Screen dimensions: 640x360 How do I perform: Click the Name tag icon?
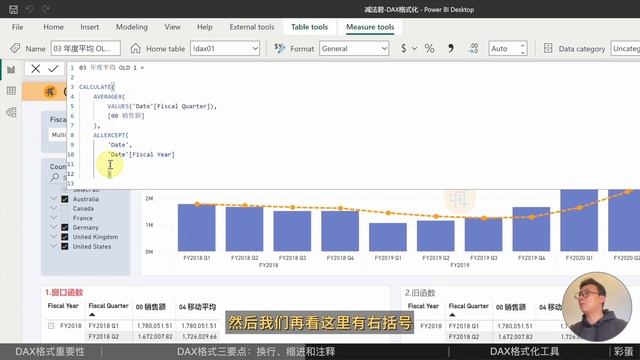(15, 48)
